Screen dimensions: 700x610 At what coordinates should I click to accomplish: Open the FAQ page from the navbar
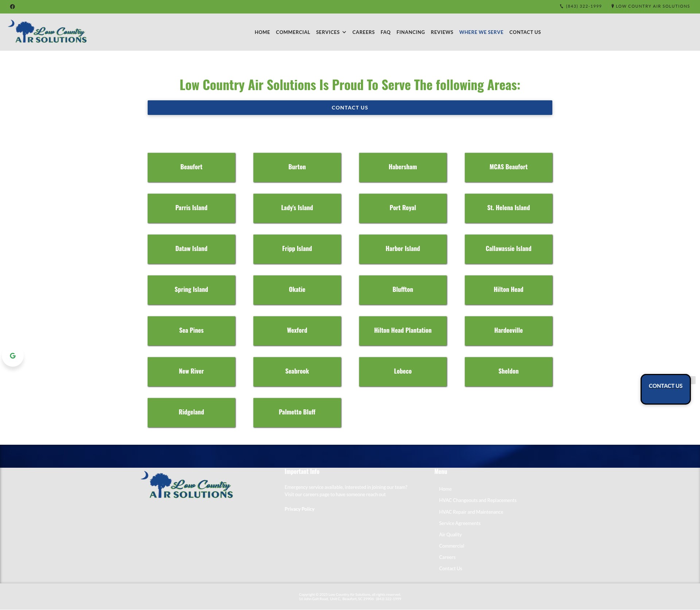[x=385, y=32]
